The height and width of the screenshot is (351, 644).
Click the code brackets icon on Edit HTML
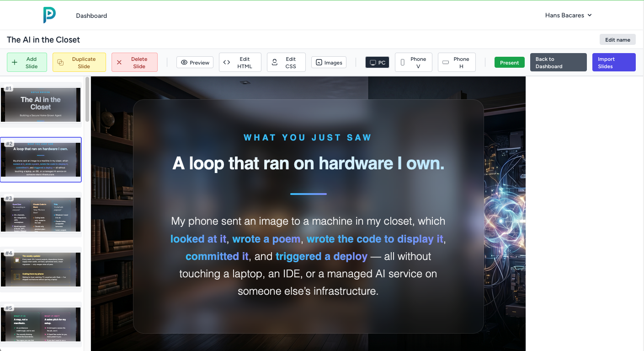(x=227, y=62)
